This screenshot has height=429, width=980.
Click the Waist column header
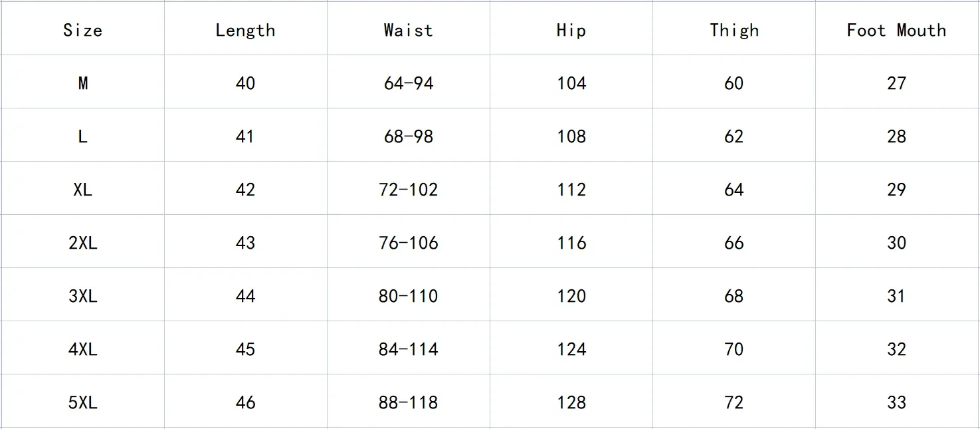(408, 30)
